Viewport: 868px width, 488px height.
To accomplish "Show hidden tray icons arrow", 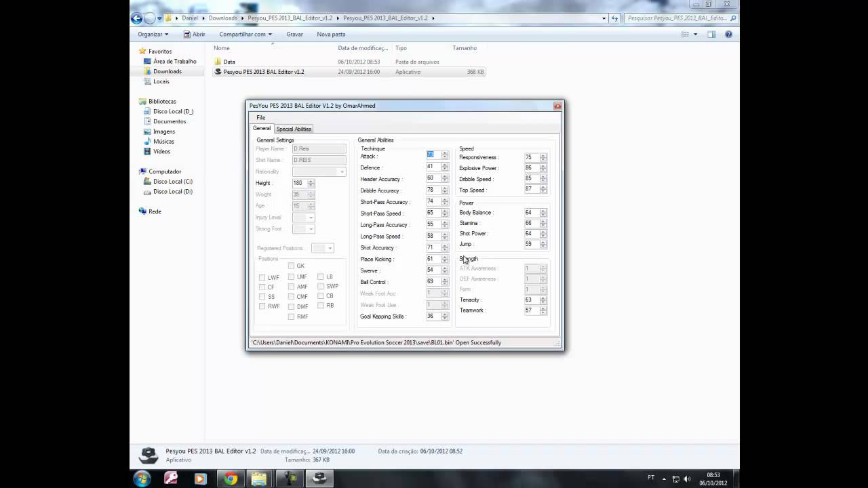I will [x=664, y=479].
